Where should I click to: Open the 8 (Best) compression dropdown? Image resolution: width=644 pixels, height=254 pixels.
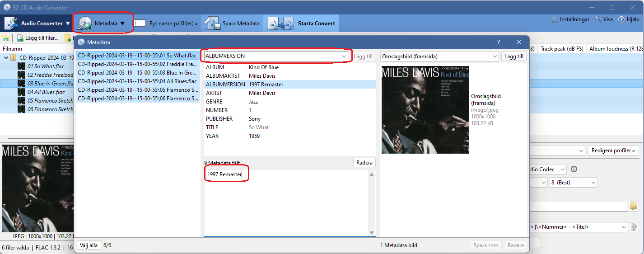(x=573, y=183)
